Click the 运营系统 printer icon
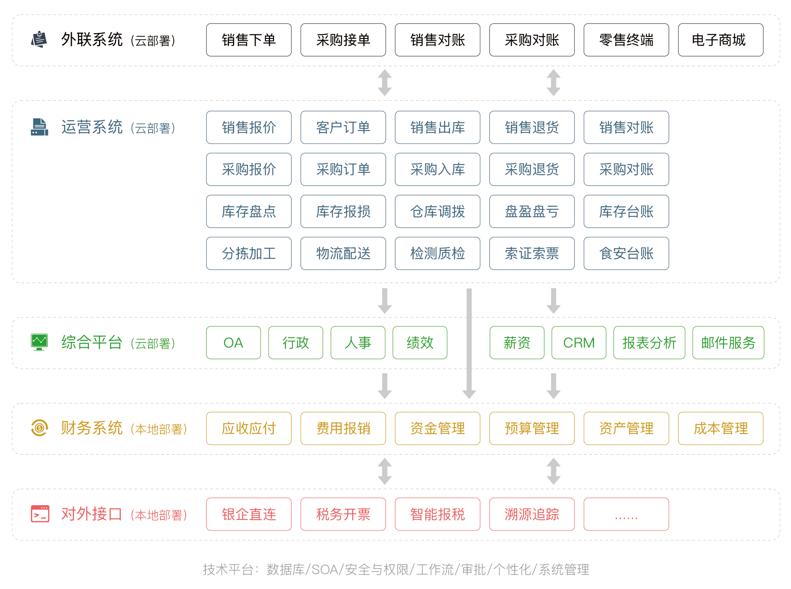791x589 pixels. pyautogui.click(x=39, y=127)
